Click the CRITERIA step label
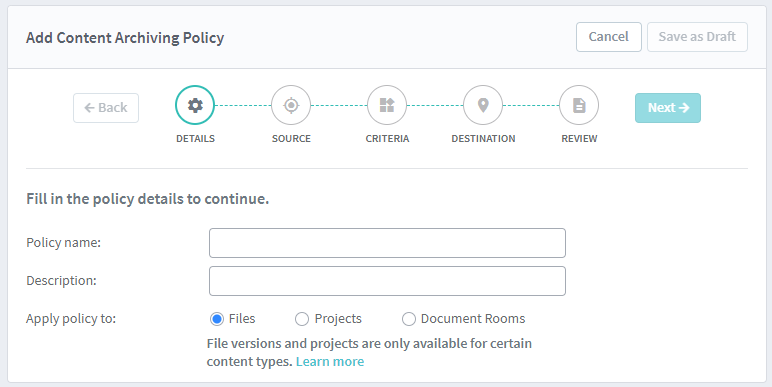The width and height of the screenshot is (772, 387). click(x=387, y=138)
